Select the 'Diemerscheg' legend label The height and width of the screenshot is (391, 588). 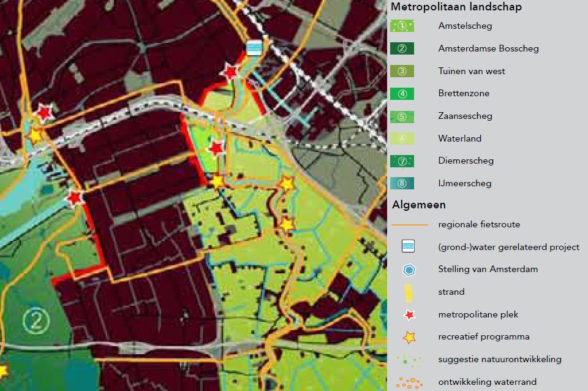coord(466,161)
